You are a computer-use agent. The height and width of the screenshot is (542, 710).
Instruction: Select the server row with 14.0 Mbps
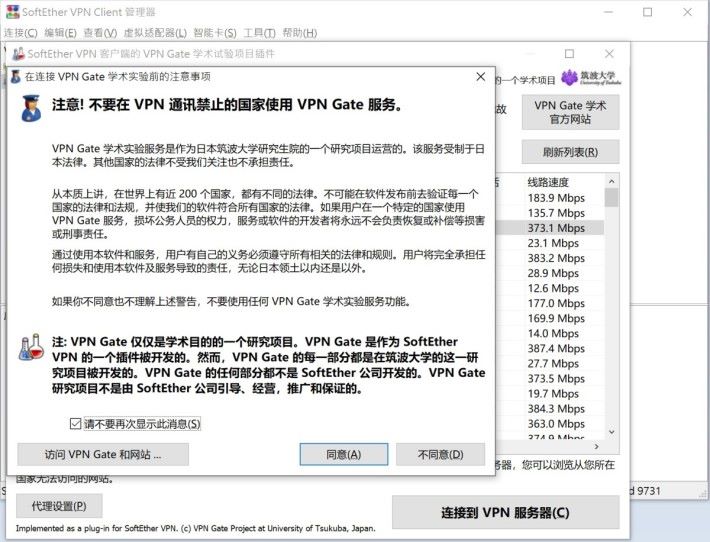tap(549, 333)
